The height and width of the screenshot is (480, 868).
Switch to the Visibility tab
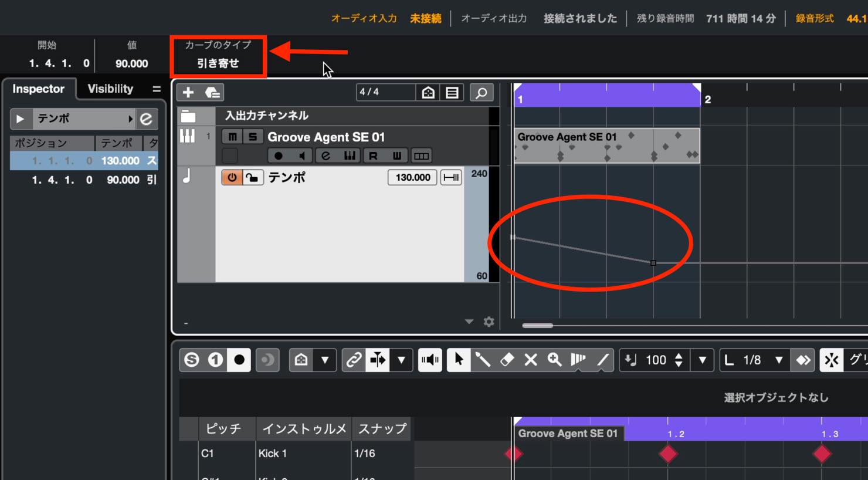pyautogui.click(x=110, y=89)
